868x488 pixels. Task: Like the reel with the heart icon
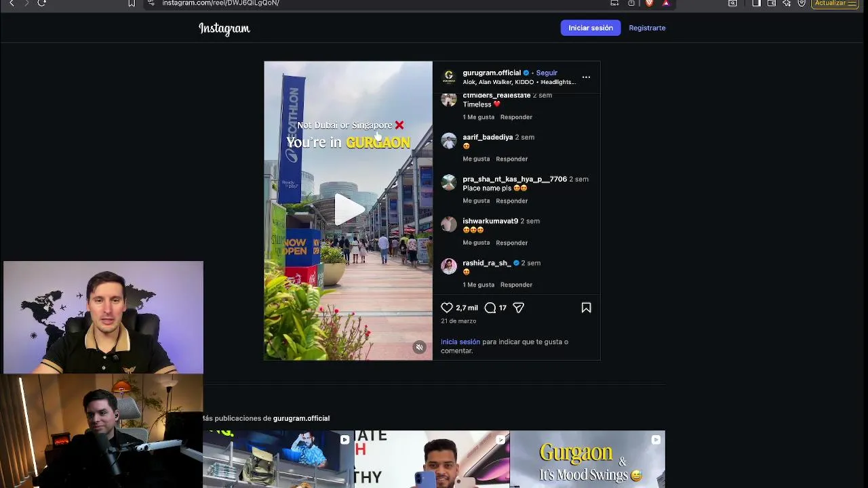pos(447,308)
